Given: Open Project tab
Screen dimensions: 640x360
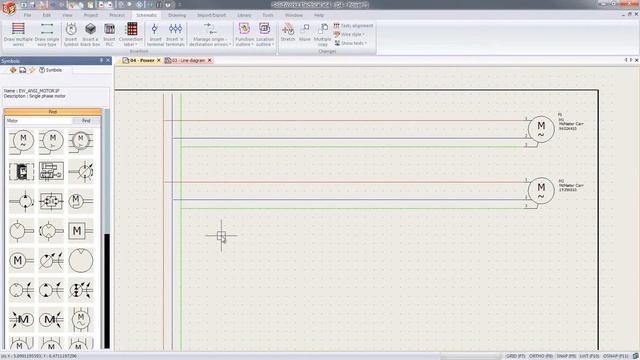Looking at the screenshot, I should tap(91, 15).
